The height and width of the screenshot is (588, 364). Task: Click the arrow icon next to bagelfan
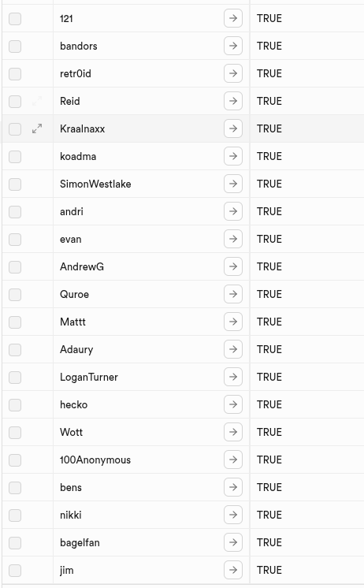pos(232,542)
